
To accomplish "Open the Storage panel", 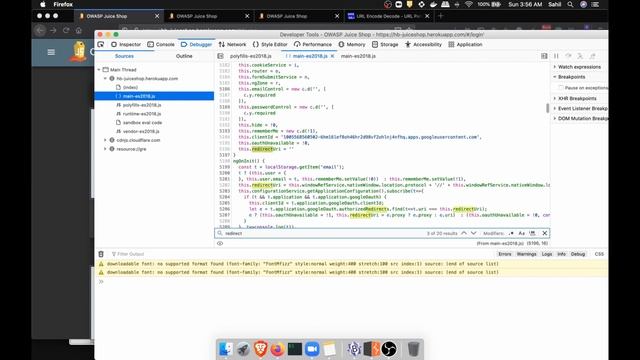I will 385,44.
